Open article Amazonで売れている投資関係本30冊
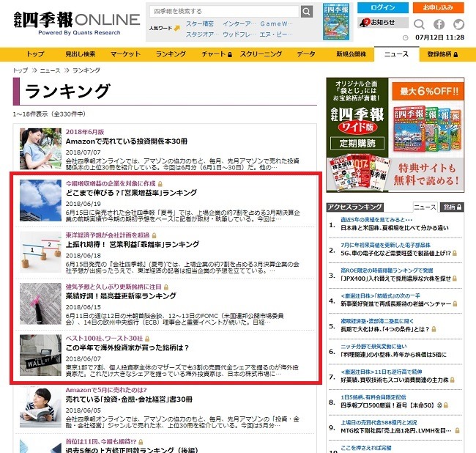Image resolution: width=476 pixels, height=453 pixels. tap(127, 141)
